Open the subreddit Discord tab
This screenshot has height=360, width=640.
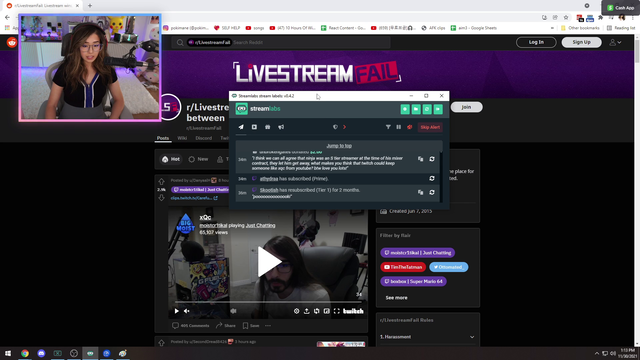click(203, 138)
